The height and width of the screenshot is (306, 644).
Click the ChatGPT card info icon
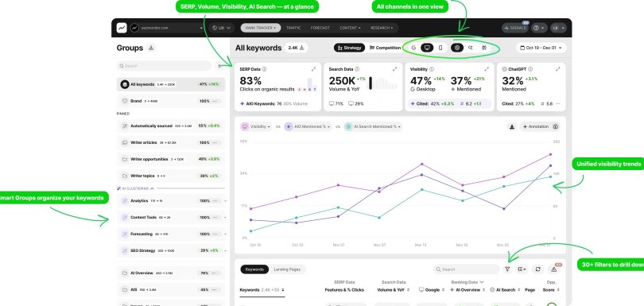(x=530, y=69)
